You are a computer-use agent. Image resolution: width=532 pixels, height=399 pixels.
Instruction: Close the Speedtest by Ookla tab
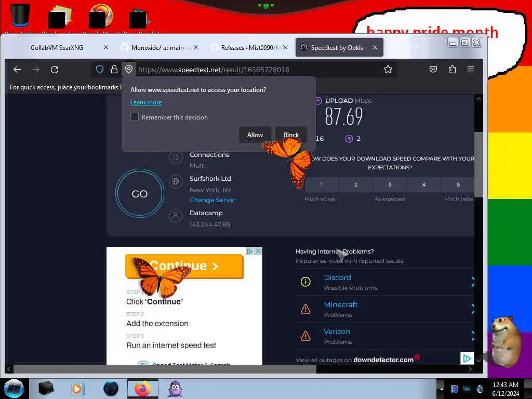pyautogui.click(x=375, y=47)
